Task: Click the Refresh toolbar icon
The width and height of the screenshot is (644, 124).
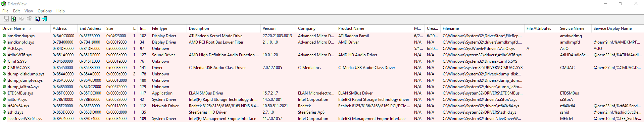Action: tap(14, 19)
